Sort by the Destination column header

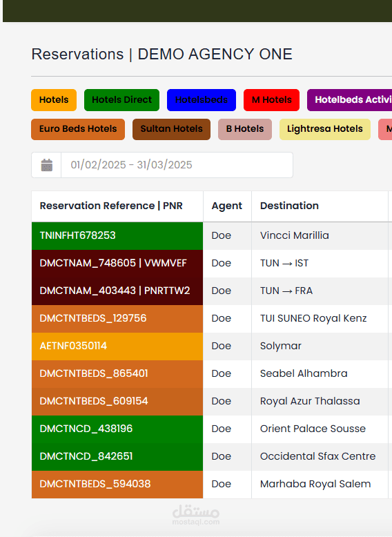click(320, 206)
